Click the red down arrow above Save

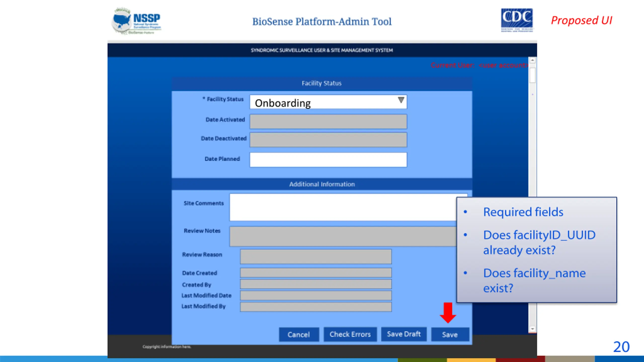[x=448, y=312]
